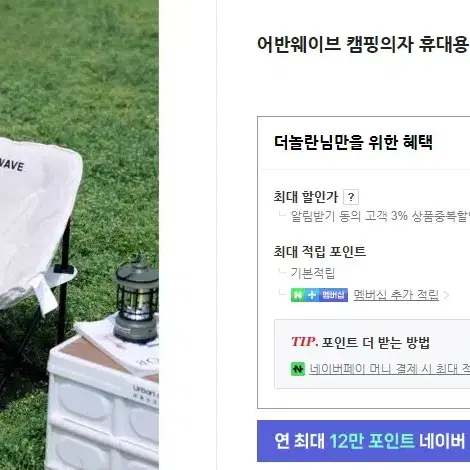
Task: Click the WAVE logo on the chair
Action: pyautogui.click(x=12, y=165)
